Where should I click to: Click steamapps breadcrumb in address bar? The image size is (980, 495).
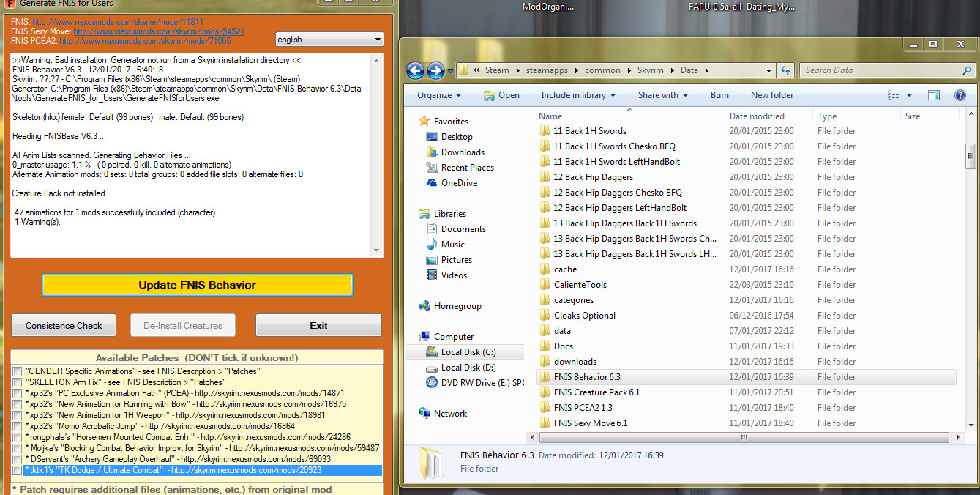click(547, 71)
